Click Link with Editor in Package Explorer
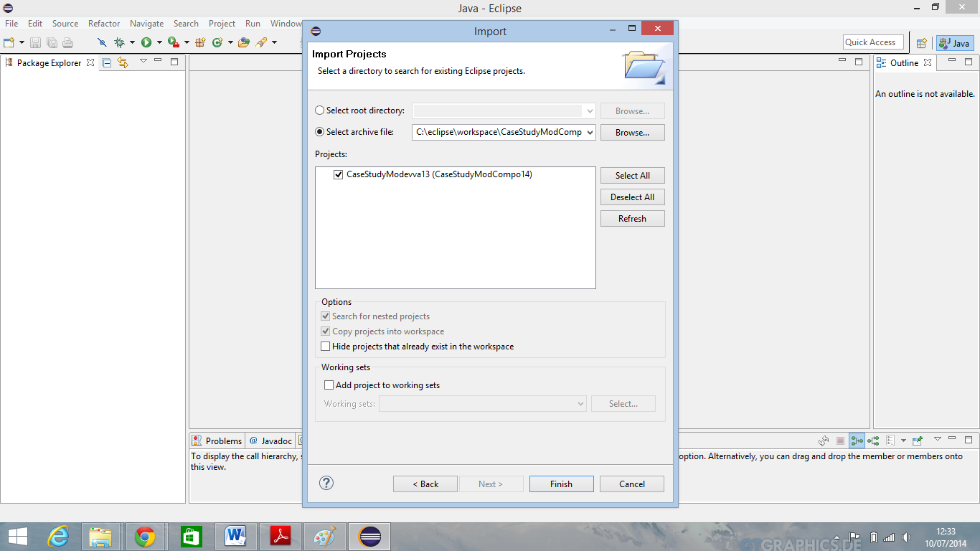The width and height of the screenshot is (980, 551). pyautogui.click(x=123, y=62)
